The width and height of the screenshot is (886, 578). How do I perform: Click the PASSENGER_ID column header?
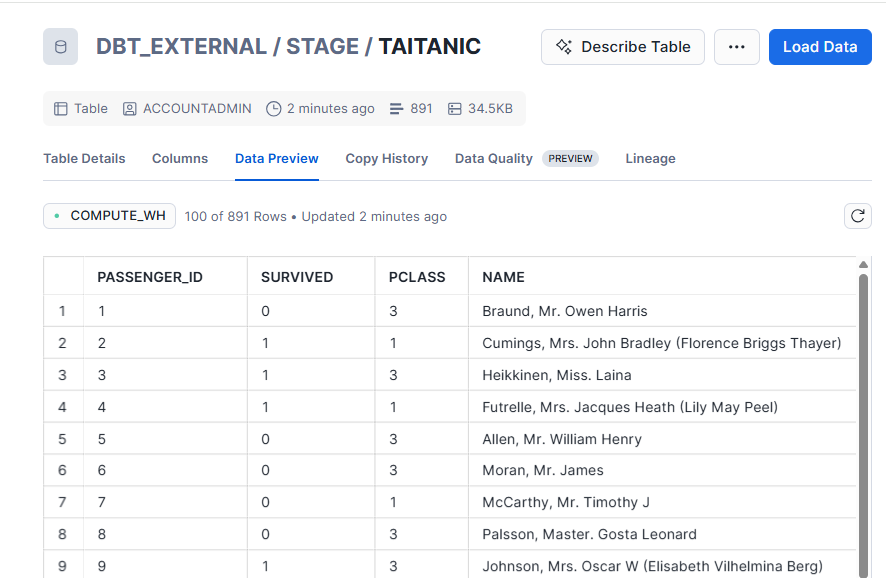pos(150,277)
